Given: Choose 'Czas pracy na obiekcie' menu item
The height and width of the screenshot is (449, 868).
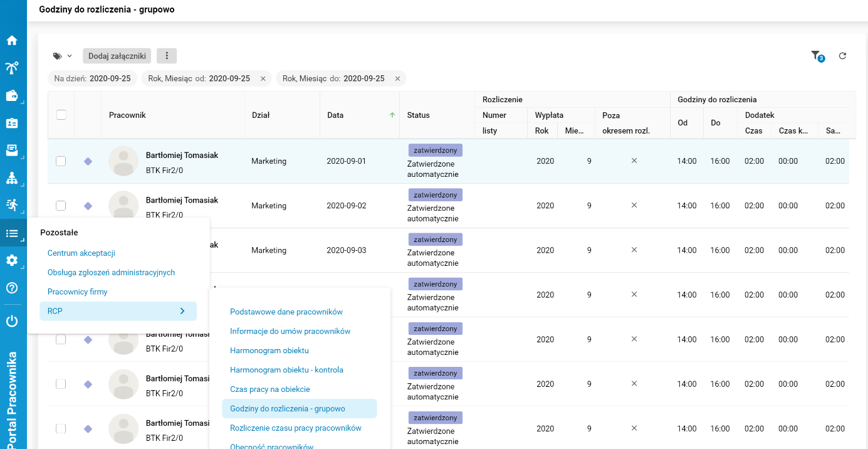Looking at the screenshot, I should pos(270,389).
